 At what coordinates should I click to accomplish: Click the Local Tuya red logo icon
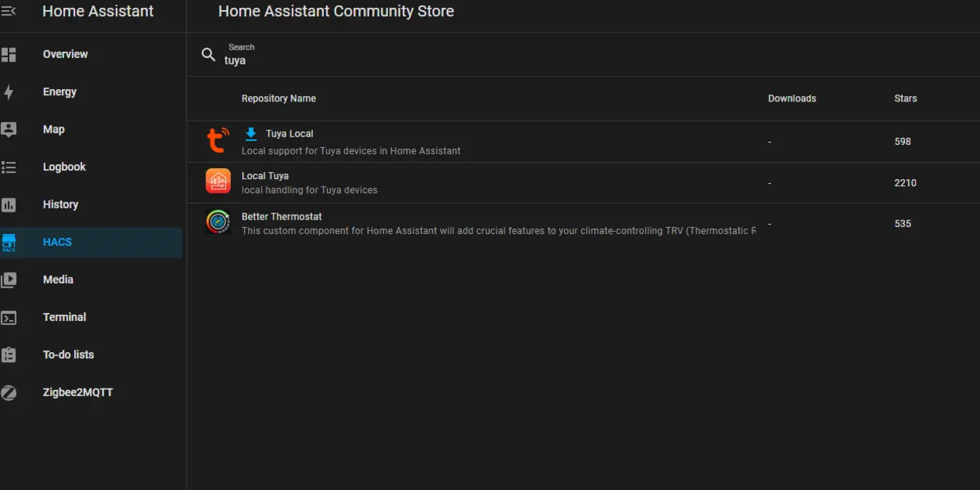coord(218,181)
